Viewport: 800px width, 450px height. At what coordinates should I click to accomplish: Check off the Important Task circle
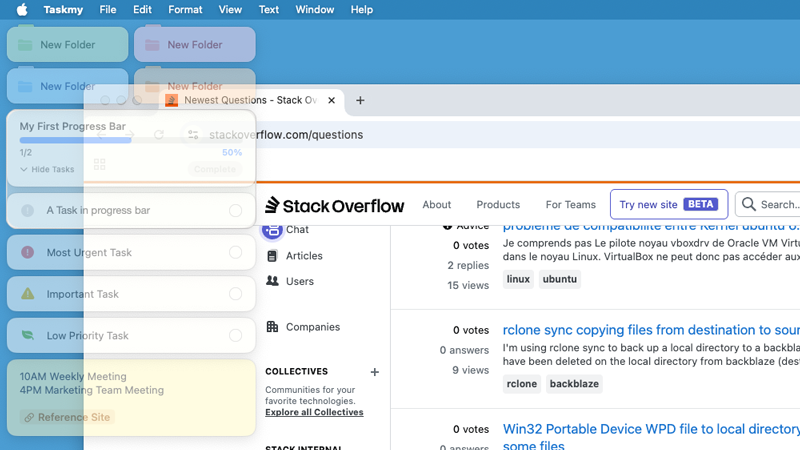pos(235,294)
